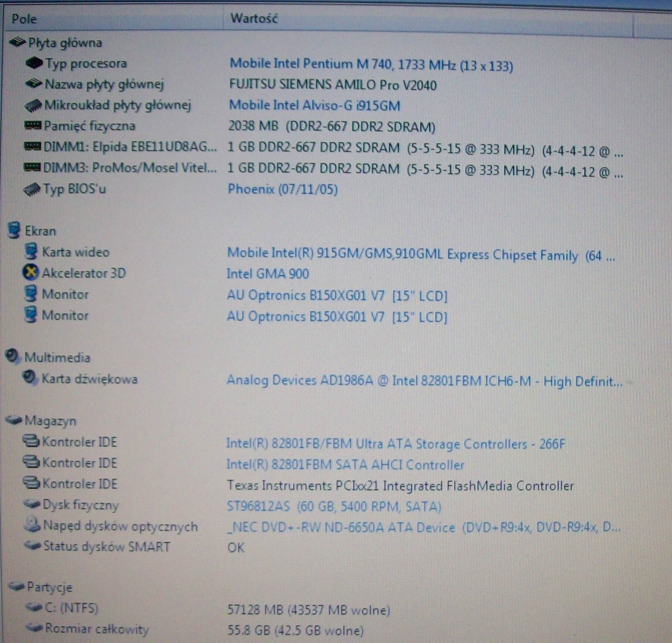Select the Texas Instruments PCIxx21 FlashMedia value
Viewport: 672px width, 643px height.
coord(400,485)
